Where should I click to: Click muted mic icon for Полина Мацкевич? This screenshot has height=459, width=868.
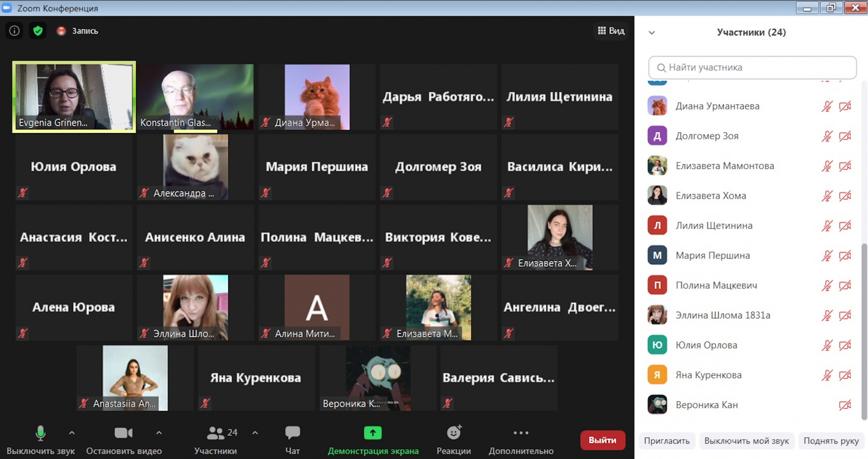coord(827,285)
